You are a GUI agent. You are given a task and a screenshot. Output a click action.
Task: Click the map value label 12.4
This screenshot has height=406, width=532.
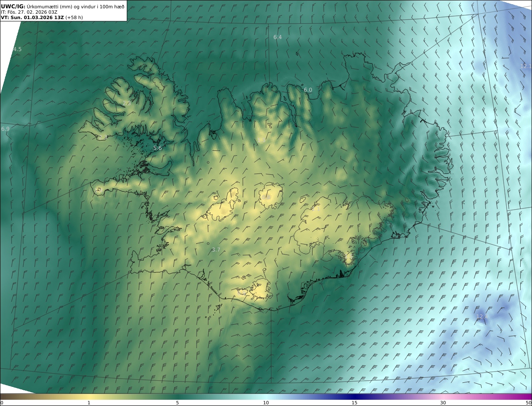482,317
